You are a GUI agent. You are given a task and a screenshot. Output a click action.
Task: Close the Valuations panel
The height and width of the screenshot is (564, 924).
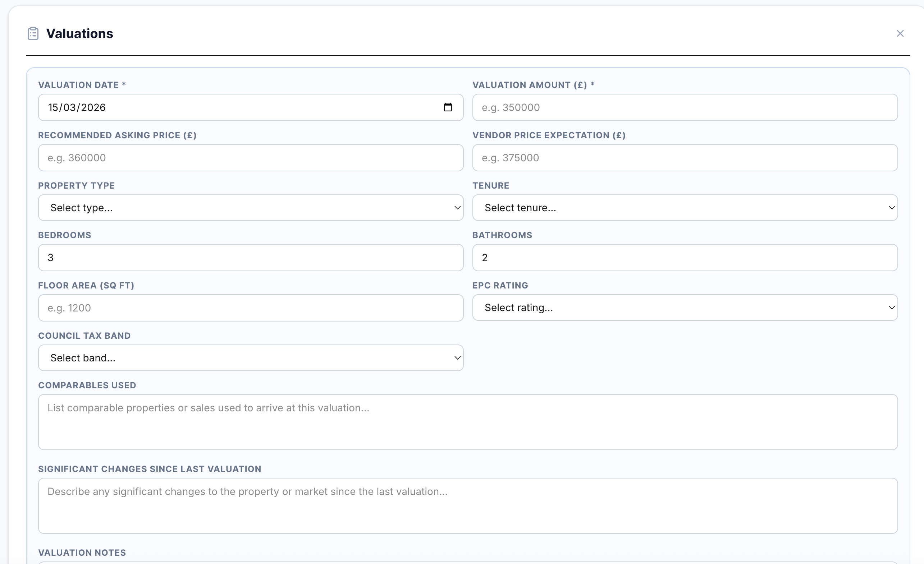tap(900, 33)
